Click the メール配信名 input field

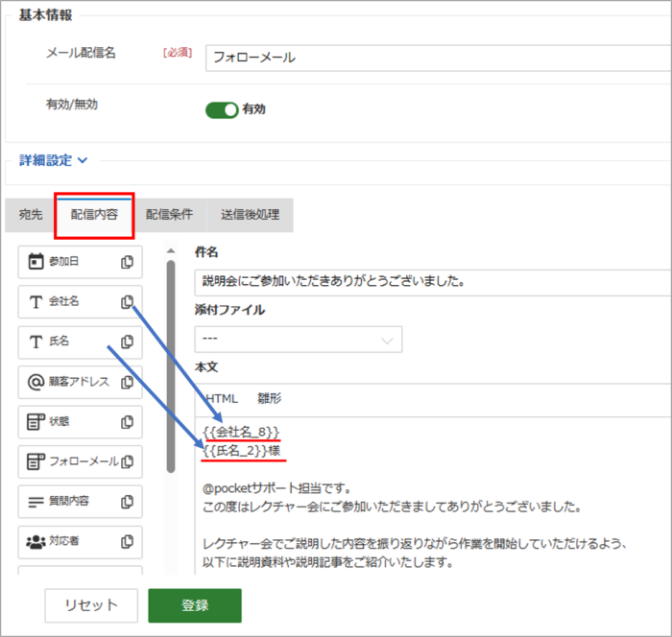(438, 58)
